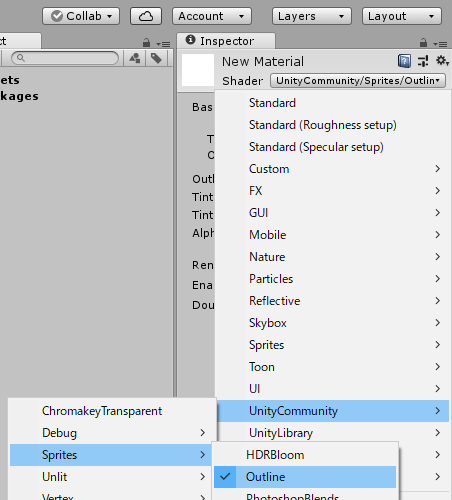Image resolution: width=452 pixels, height=500 pixels.
Task: Click the search by type icon
Action: 135,58
